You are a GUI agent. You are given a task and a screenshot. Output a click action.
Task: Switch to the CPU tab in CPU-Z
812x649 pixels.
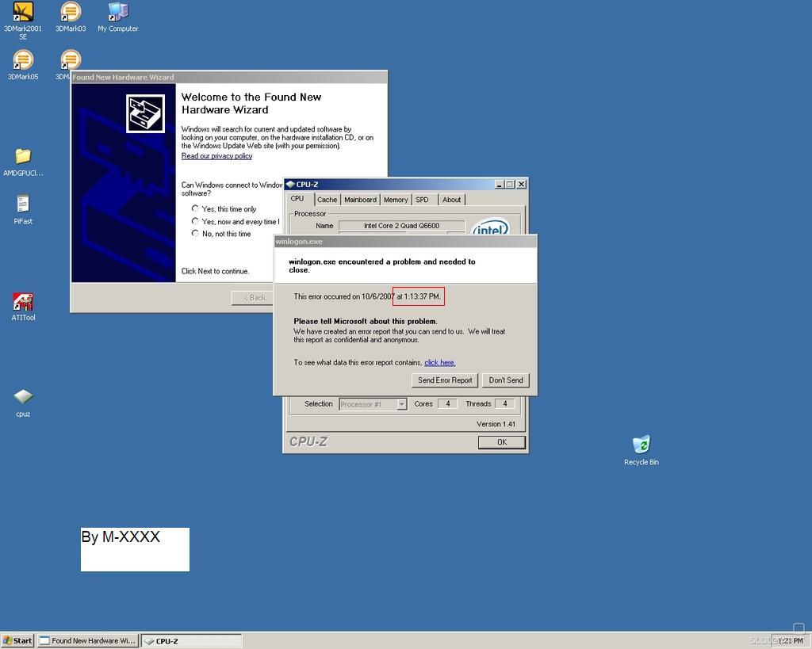[x=298, y=199]
